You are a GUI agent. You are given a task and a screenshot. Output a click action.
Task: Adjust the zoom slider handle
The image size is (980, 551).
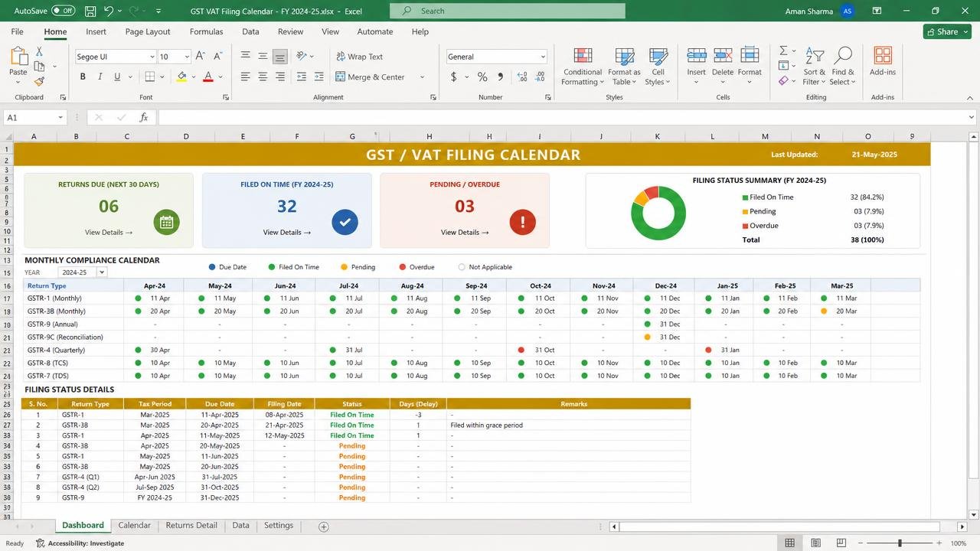(900, 543)
